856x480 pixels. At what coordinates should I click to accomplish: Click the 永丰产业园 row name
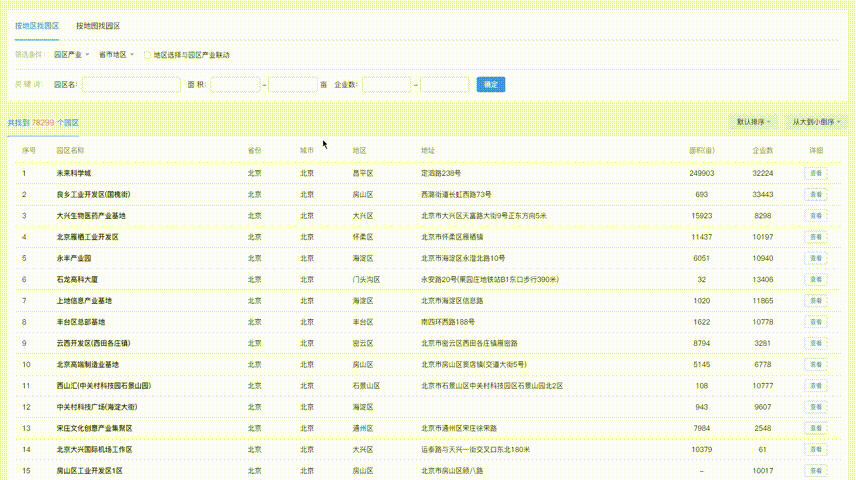coord(74,258)
